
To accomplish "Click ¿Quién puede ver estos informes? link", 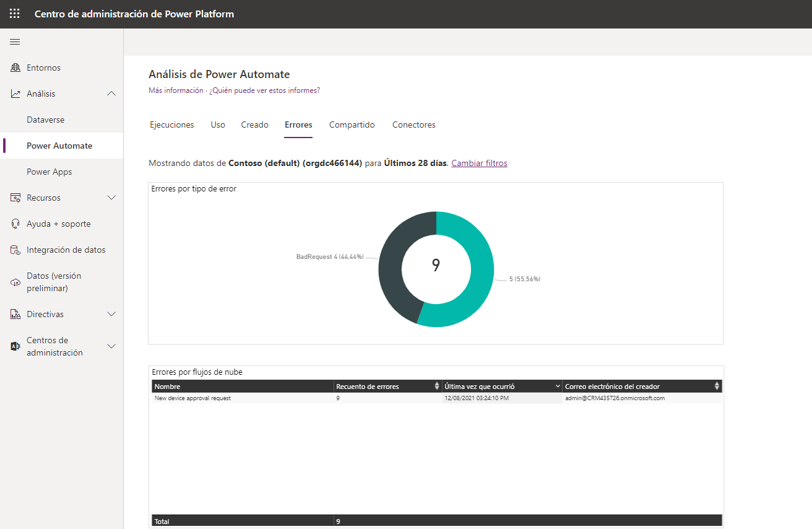I will point(264,90).
